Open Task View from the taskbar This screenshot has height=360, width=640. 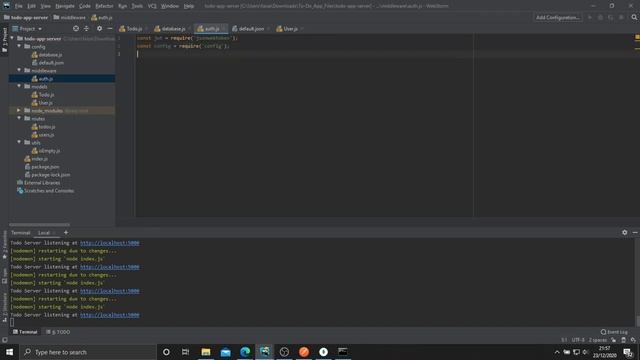pyautogui.click(x=185, y=352)
